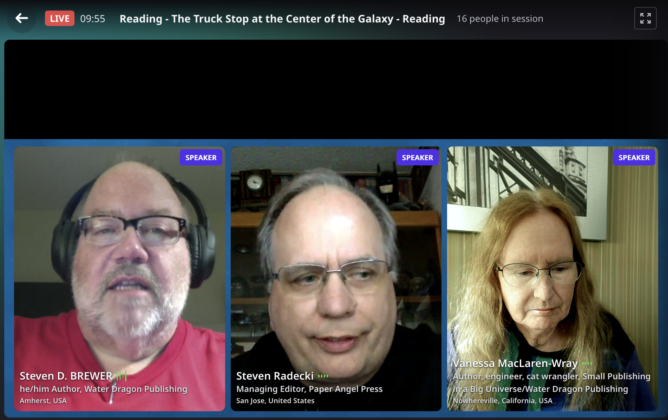668x420 pixels.
Task: Click SPEAKER badge on Steven Radecki's video
Action: click(x=418, y=158)
